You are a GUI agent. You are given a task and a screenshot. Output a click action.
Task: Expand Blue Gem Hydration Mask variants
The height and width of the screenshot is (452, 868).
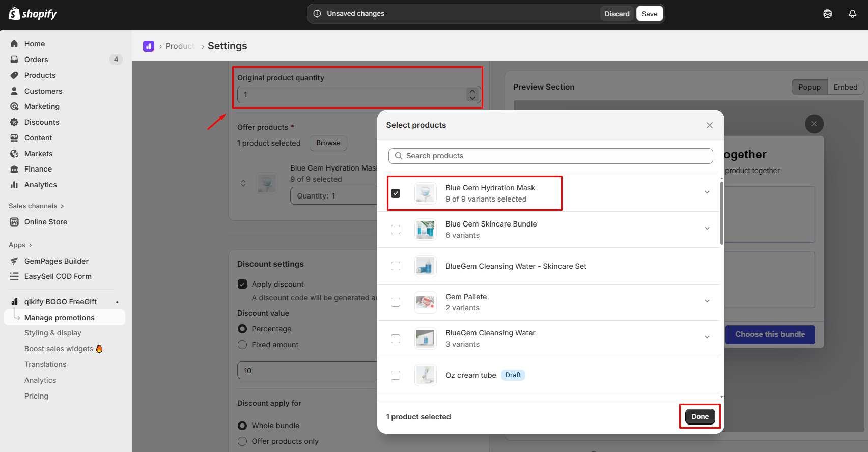(707, 192)
